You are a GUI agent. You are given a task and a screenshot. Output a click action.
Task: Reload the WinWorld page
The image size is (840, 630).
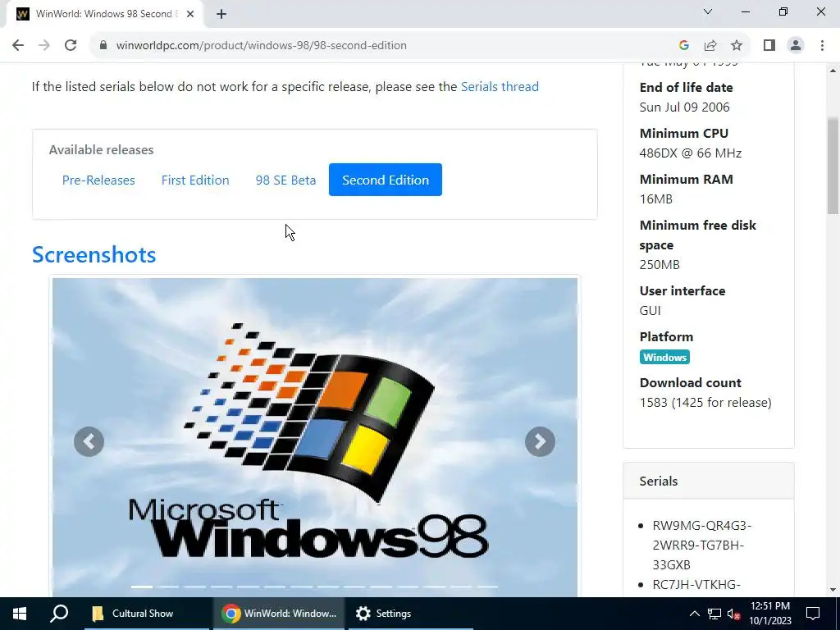(x=71, y=46)
